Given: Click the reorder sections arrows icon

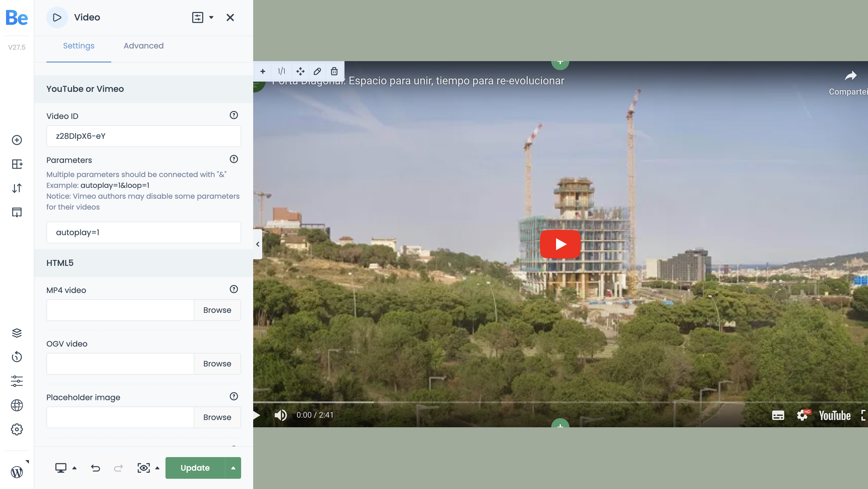Looking at the screenshot, I should [x=17, y=188].
